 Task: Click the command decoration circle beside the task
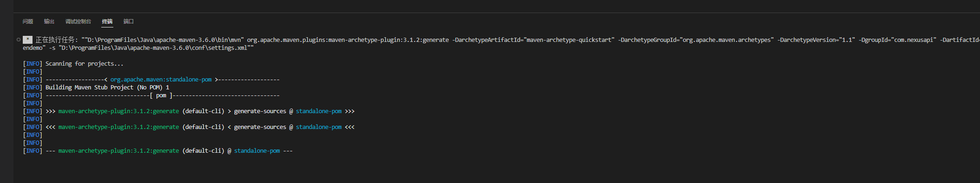(x=18, y=40)
